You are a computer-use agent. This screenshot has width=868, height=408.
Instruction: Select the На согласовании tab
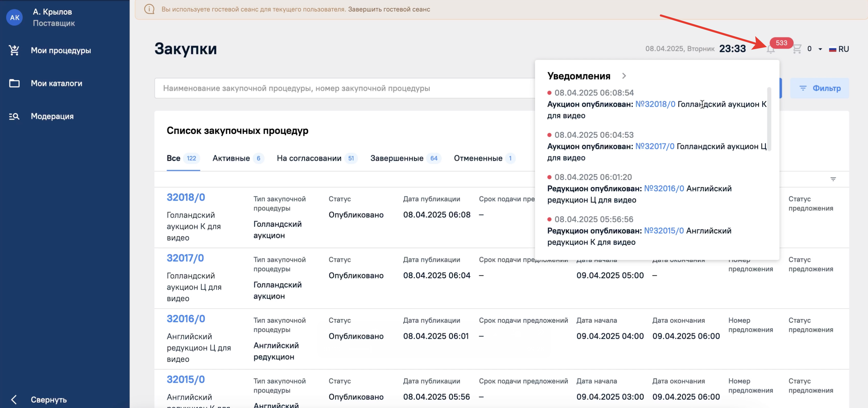click(309, 158)
